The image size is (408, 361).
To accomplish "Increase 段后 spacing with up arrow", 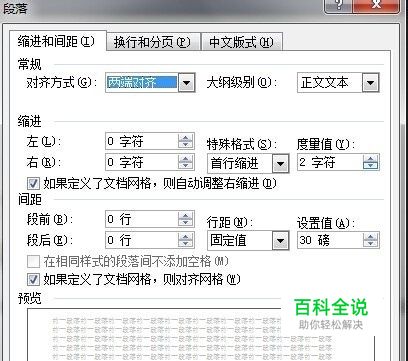I will [x=186, y=236].
